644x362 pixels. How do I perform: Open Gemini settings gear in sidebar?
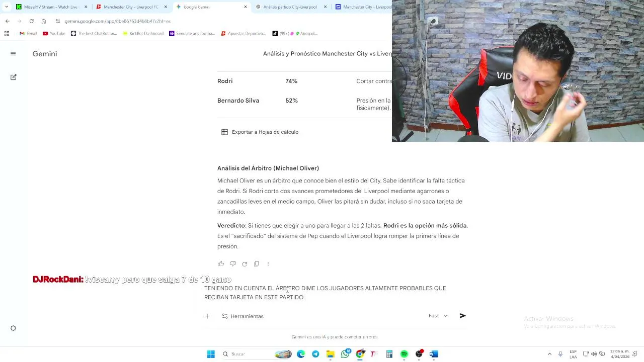13,328
